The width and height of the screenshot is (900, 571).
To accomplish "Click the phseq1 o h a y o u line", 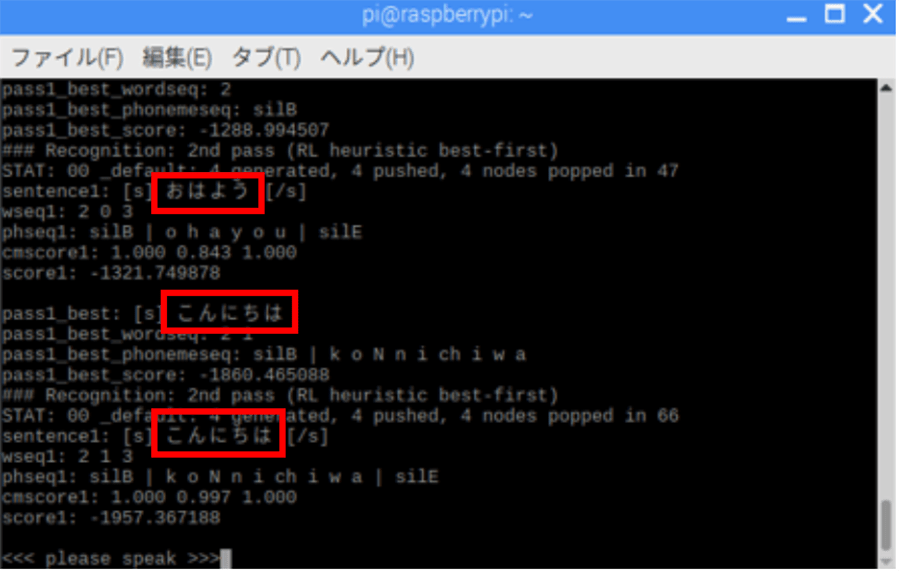I will click(183, 232).
